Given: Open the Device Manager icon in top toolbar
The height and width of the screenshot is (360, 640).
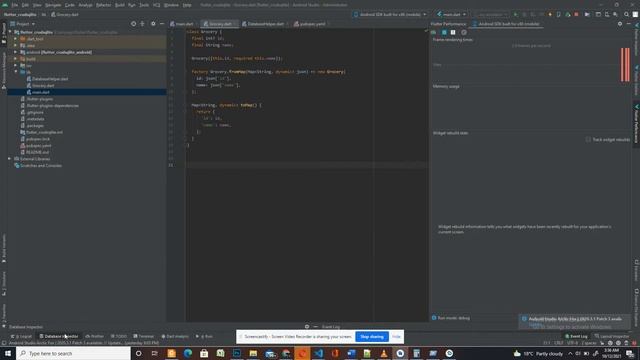Looking at the screenshot, I should point(607,14).
